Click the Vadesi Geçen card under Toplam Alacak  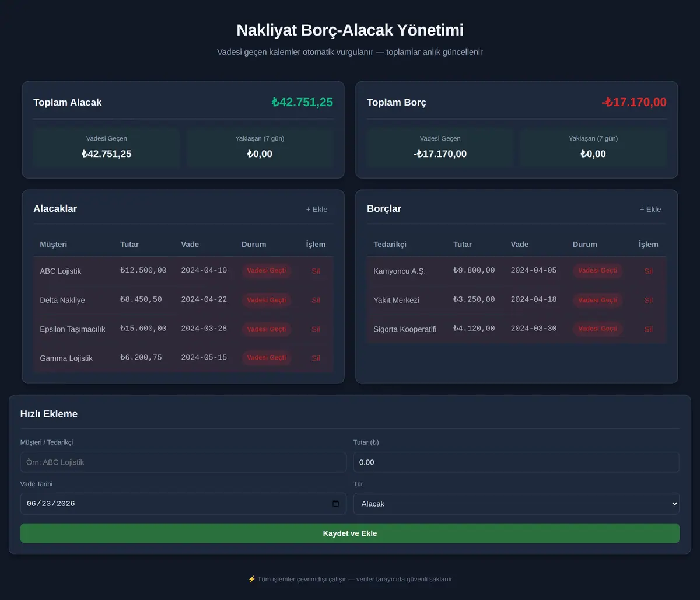click(x=107, y=147)
